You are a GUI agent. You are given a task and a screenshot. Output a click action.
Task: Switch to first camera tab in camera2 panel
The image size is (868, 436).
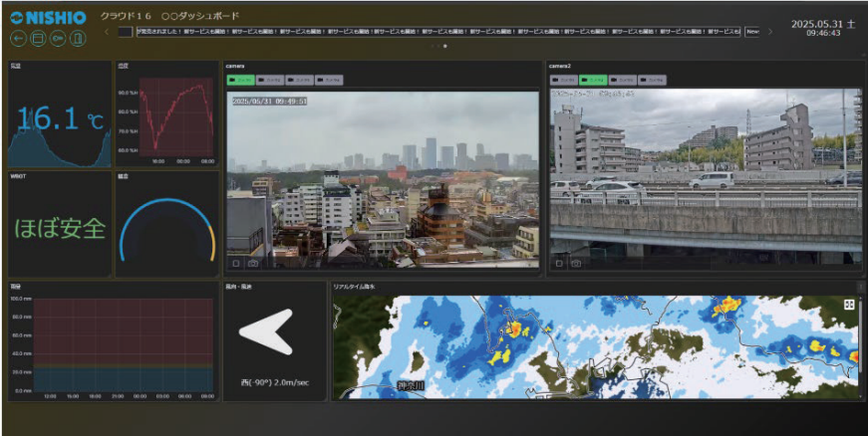point(563,80)
